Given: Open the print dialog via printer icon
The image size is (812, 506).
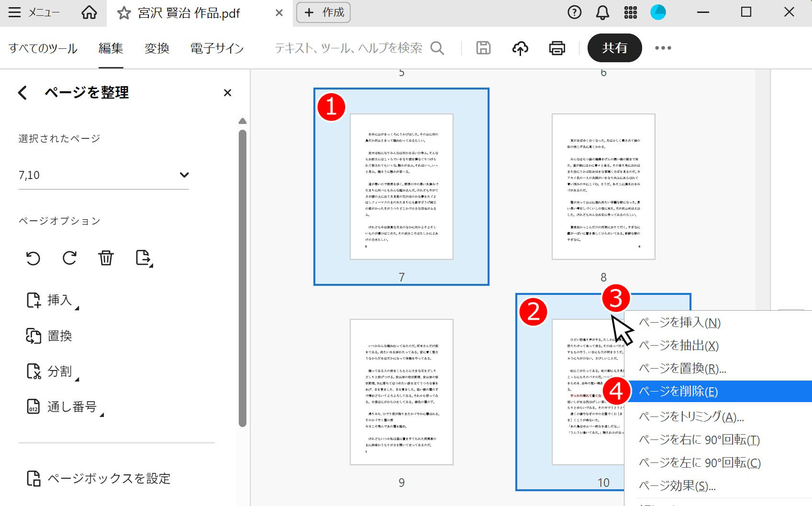Looking at the screenshot, I should click(x=556, y=48).
